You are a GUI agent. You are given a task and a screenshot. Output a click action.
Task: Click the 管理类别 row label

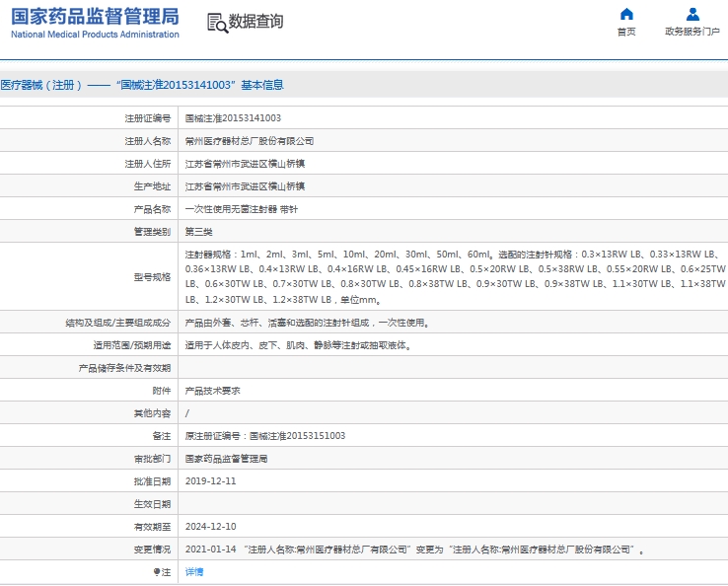click(152, 232)
